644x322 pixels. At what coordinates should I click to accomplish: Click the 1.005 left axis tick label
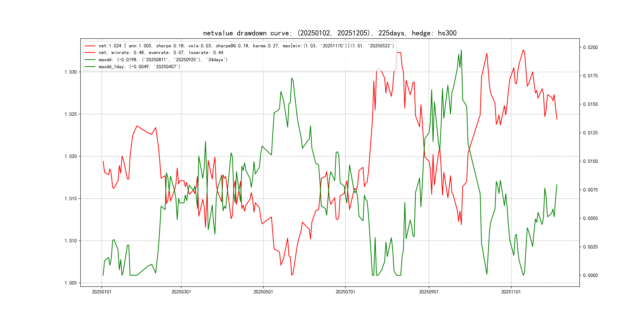(71, 283)
